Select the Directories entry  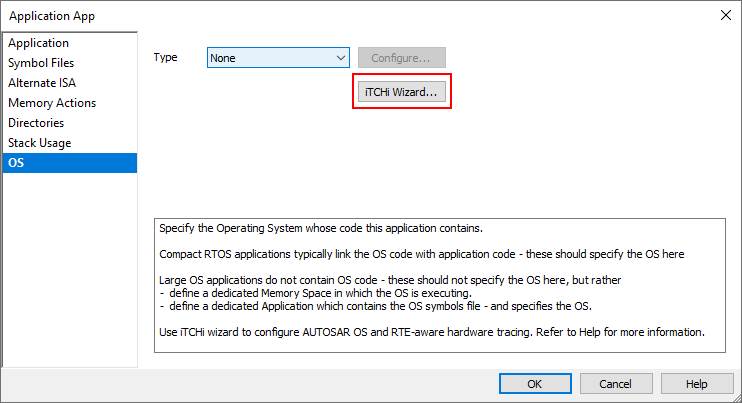(x=36, y=123)
